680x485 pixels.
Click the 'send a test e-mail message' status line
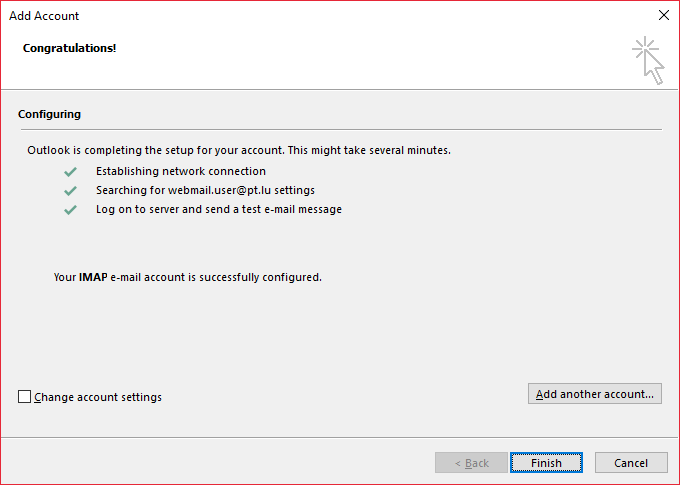click(219, 210)
